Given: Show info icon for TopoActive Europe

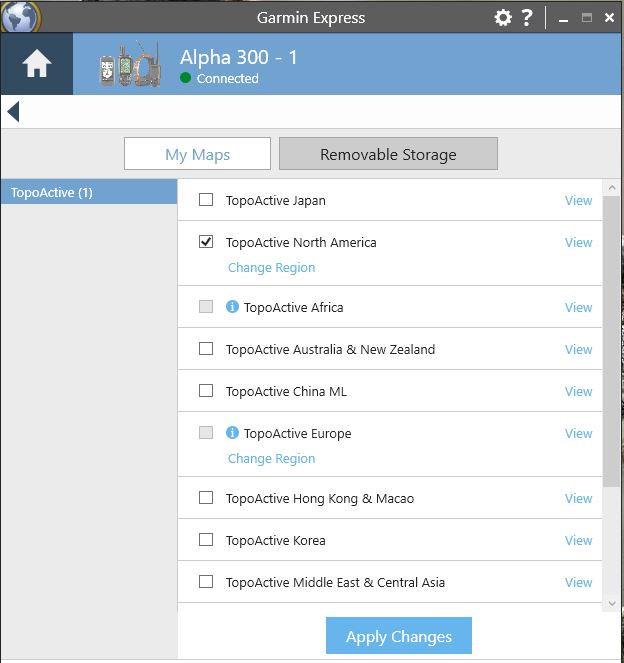Looking at the screenshot, I should 232,432.
